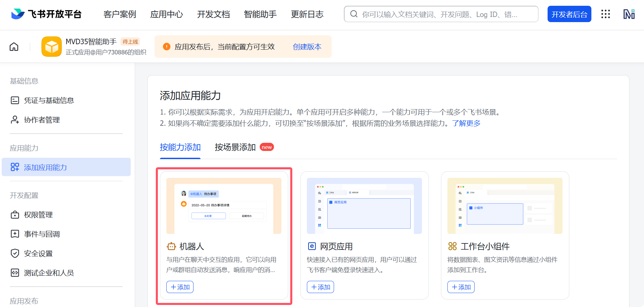Screen dimensions: 644x307
Task: Click the MVD35 app yellow cube icon
Action: (x=51, y=47)
